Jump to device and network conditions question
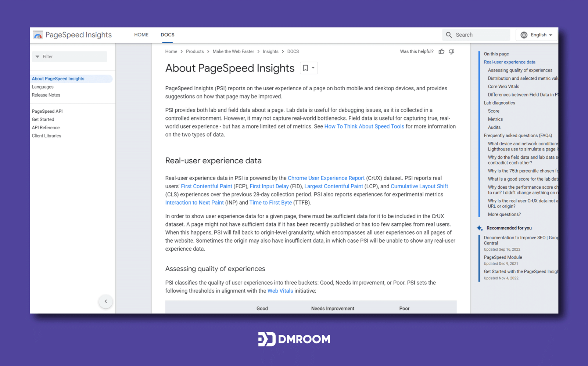Screen dimensions: 588x366 (523, 146)
